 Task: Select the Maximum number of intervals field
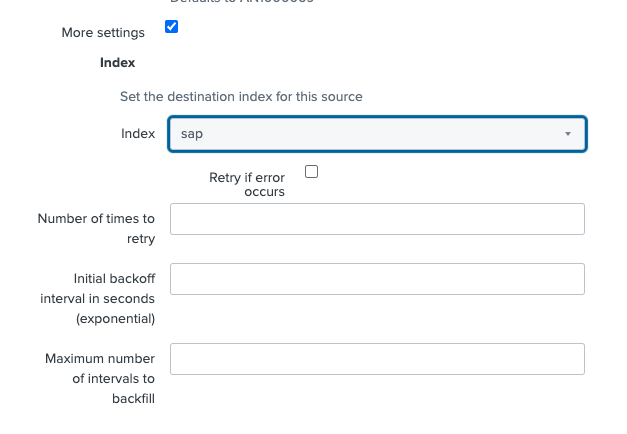[x=377, y=359]
